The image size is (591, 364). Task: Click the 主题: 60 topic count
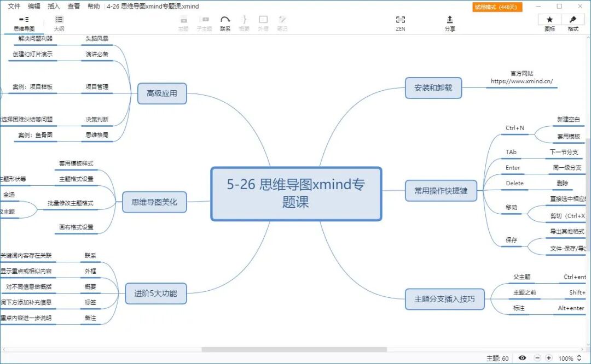point(497,359)
